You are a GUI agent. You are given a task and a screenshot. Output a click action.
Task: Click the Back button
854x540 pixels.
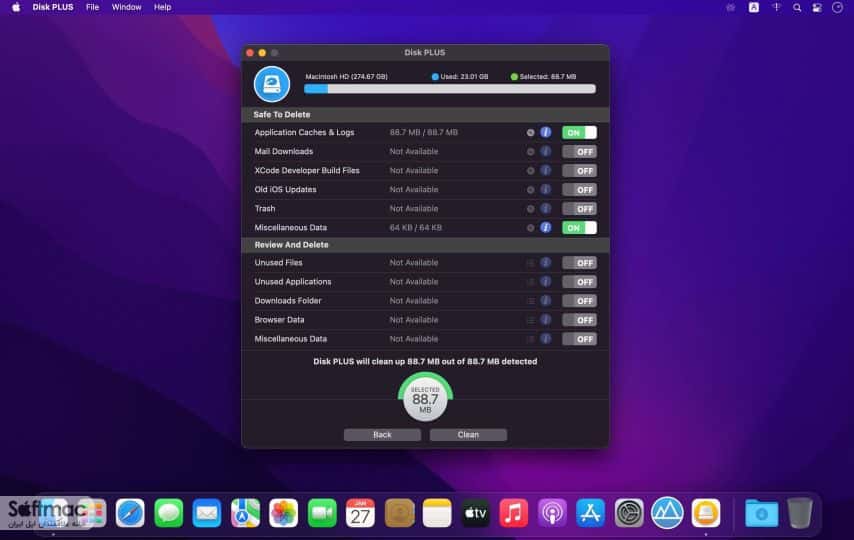click(x=382, y=435)
